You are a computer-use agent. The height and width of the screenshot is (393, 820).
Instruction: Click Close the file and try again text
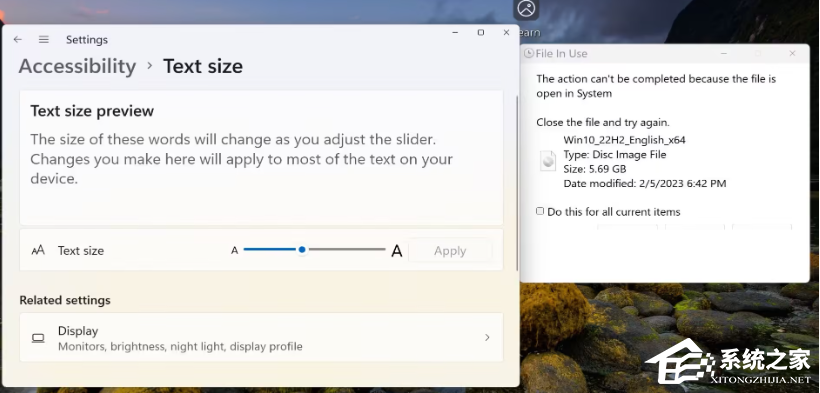point(603,122)
